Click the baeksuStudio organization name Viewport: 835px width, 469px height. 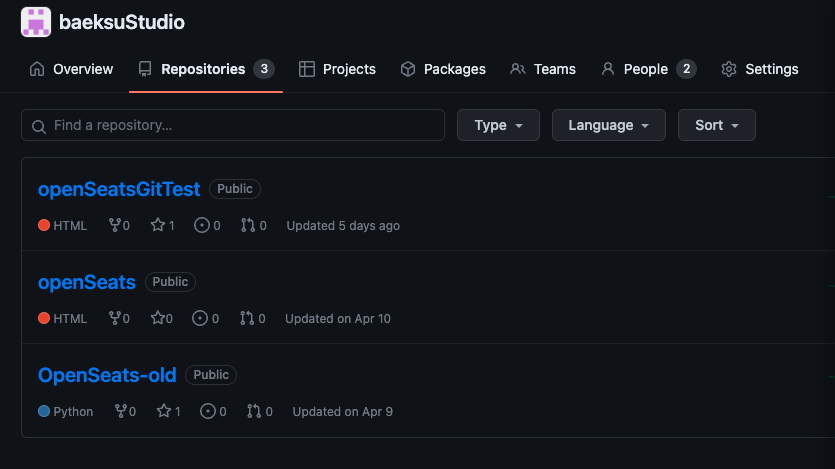122,22
